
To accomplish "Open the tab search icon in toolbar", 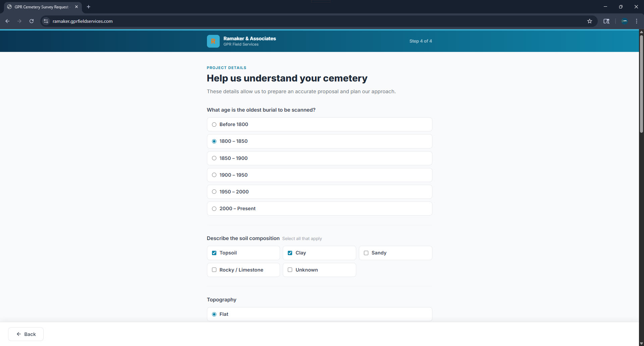I will click(x=606, y=21).
